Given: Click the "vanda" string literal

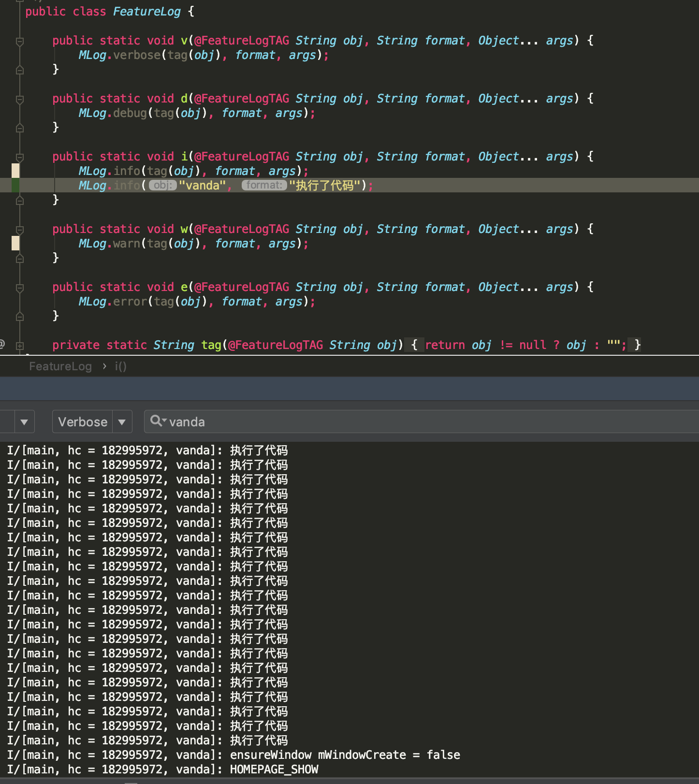Looking at the screenshot, I should point(202,186).
